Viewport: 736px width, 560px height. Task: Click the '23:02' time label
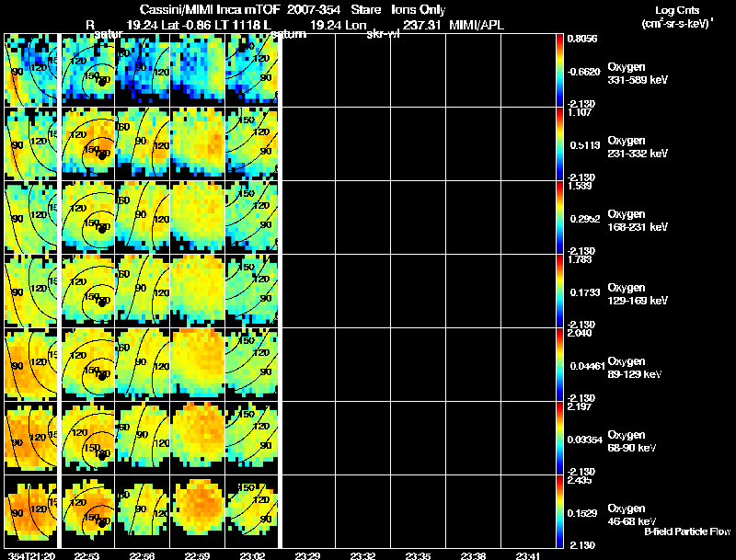pyautogui.click(x=252, y=556)
